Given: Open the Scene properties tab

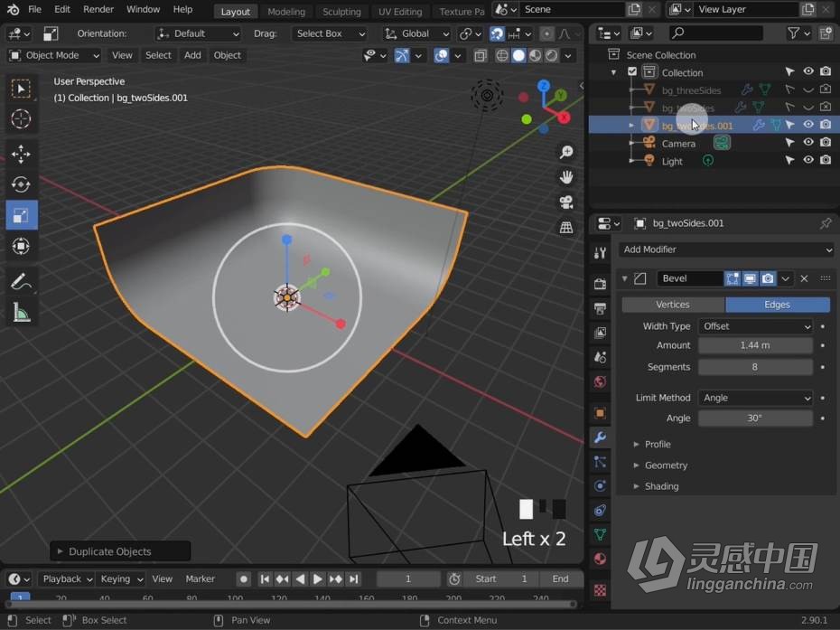Looking at the screenshot, I should click(x=600, y=357).
